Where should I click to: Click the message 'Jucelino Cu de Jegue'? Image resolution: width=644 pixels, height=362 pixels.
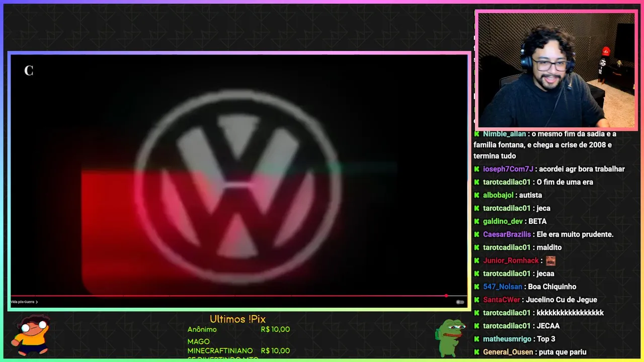(561, 300)
